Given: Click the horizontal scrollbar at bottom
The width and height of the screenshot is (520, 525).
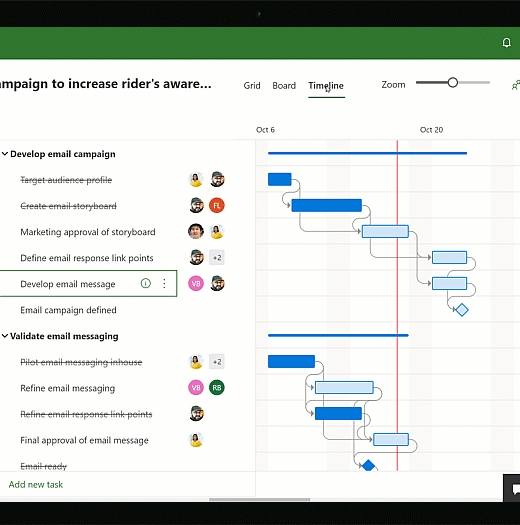Looking at the screenshot, I should 259,499.
